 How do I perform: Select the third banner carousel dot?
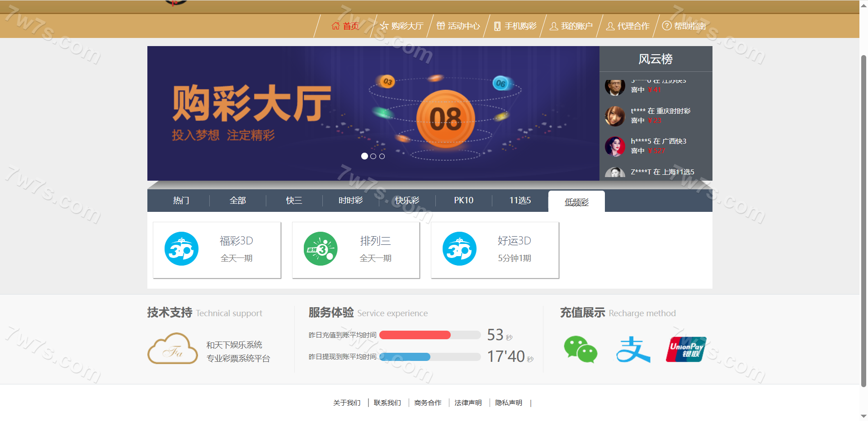(x=382, y=156)
